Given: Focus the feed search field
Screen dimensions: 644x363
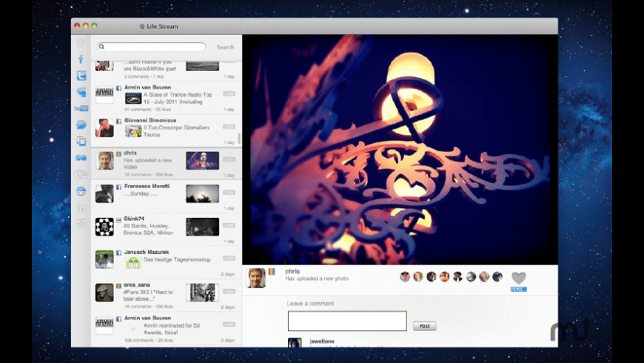Looking at the screenshot, I should 151,47.
